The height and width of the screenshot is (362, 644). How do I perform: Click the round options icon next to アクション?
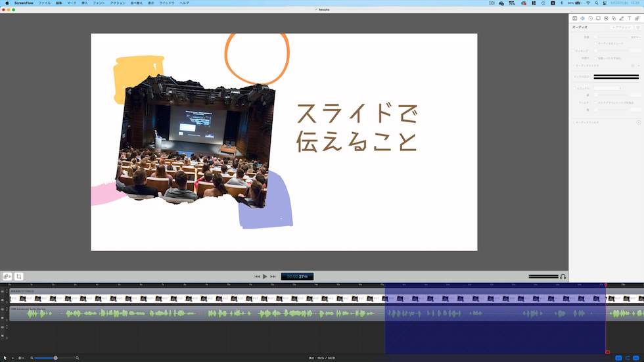click(638, 27)
